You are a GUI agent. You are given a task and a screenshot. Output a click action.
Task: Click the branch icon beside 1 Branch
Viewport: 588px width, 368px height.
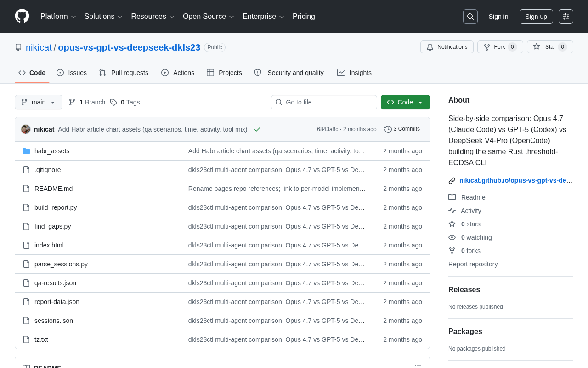click(x=72, y=102)
